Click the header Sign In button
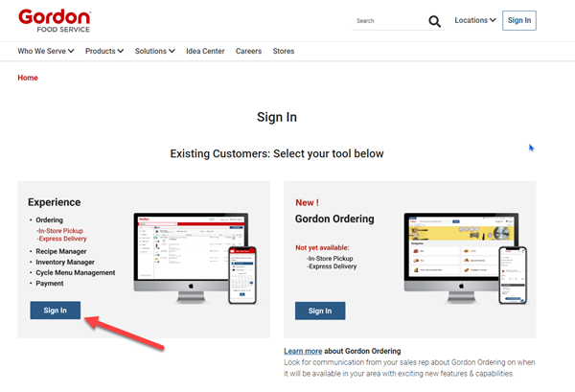 coord(518,20)
